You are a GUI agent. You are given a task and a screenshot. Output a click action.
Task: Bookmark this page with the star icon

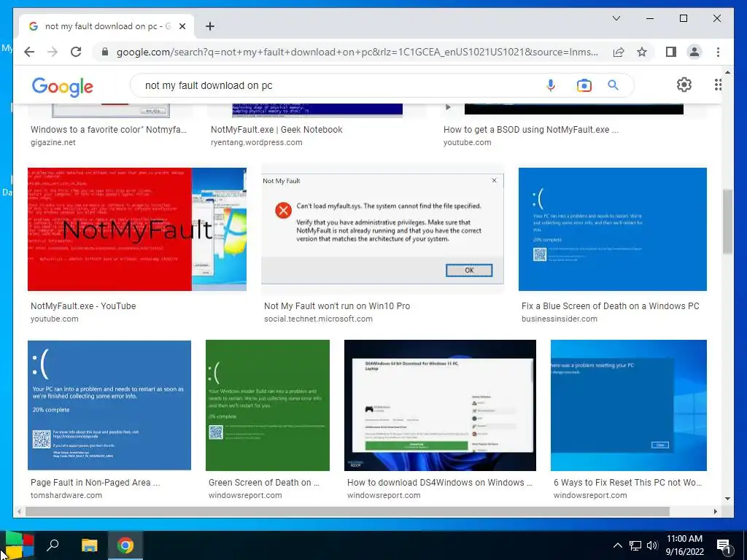(642, 52)
